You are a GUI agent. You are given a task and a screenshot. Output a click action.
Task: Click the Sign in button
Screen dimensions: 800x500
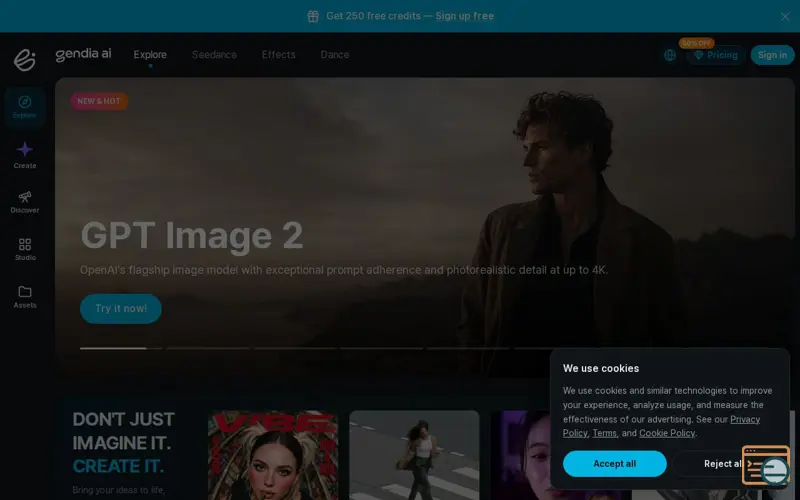click(x=772, y=55)
